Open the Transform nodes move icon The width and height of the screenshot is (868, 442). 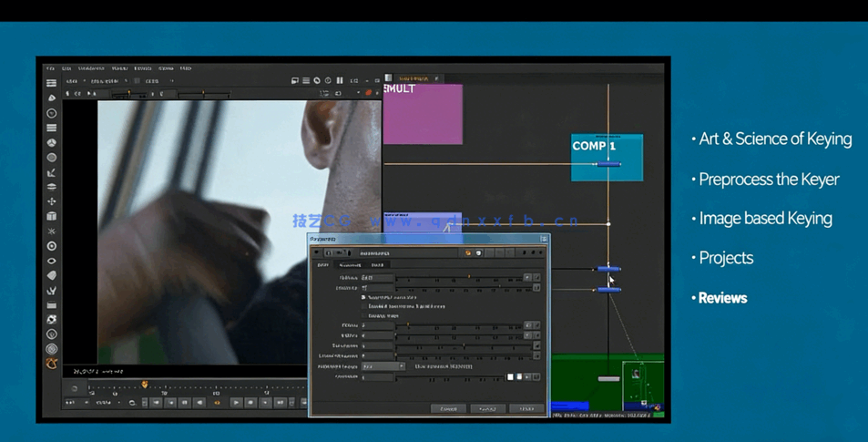click(x=52, y=201)
